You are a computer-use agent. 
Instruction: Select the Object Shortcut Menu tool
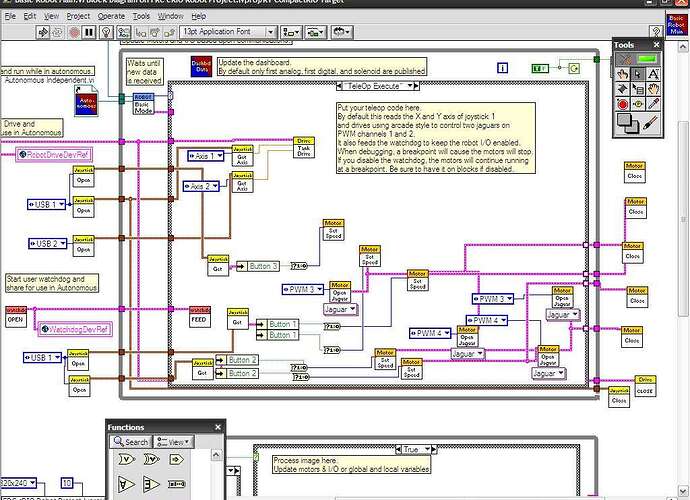click(x=638, y=89)
